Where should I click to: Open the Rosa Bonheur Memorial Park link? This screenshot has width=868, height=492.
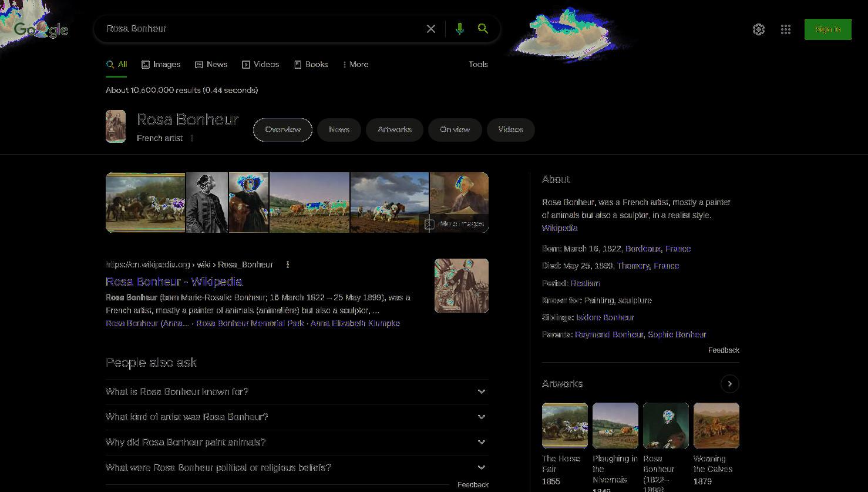250,323
